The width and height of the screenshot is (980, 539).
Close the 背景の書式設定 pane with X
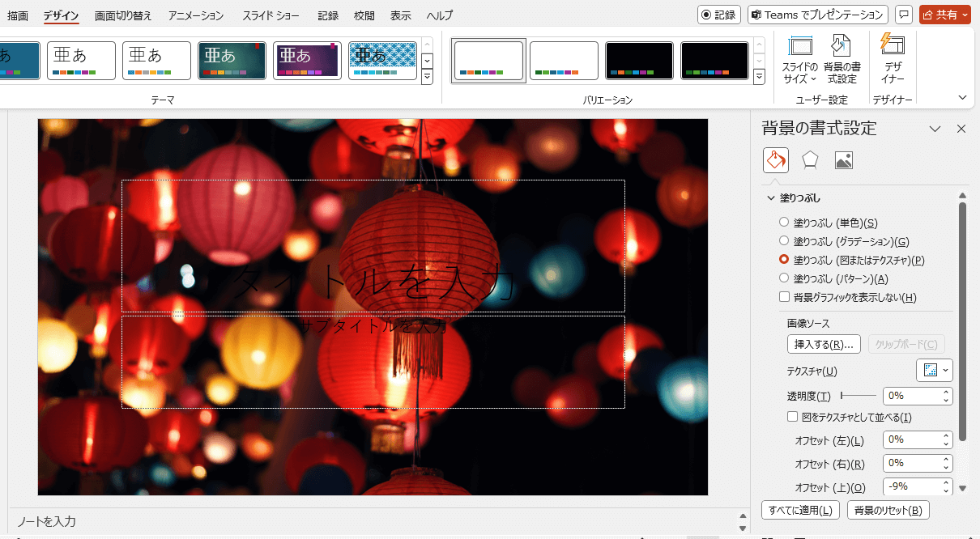tap(961, 129)
